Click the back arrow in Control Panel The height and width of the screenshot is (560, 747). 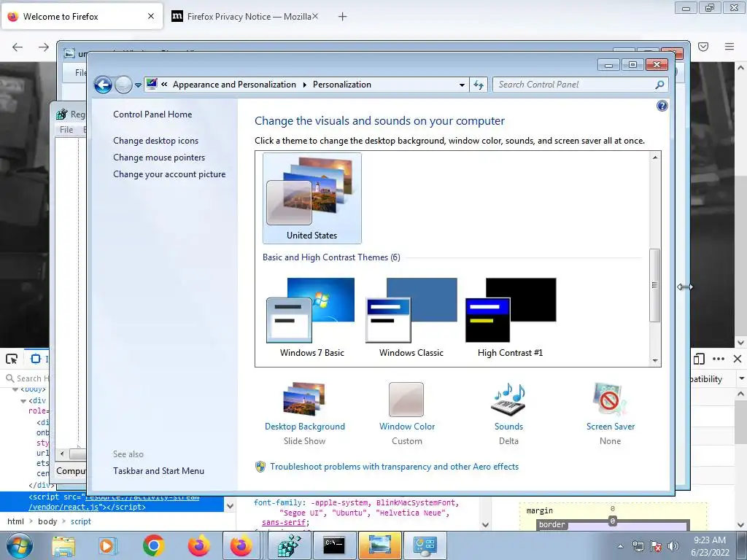click(x=103, y=85)
